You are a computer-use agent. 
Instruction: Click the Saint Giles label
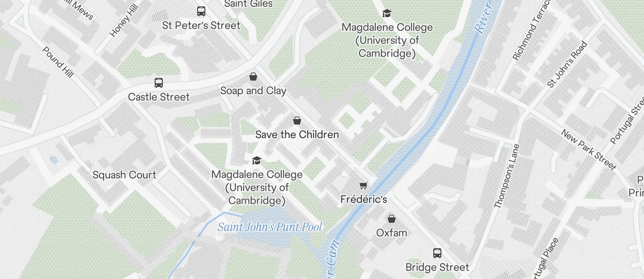tap(249, 4)
